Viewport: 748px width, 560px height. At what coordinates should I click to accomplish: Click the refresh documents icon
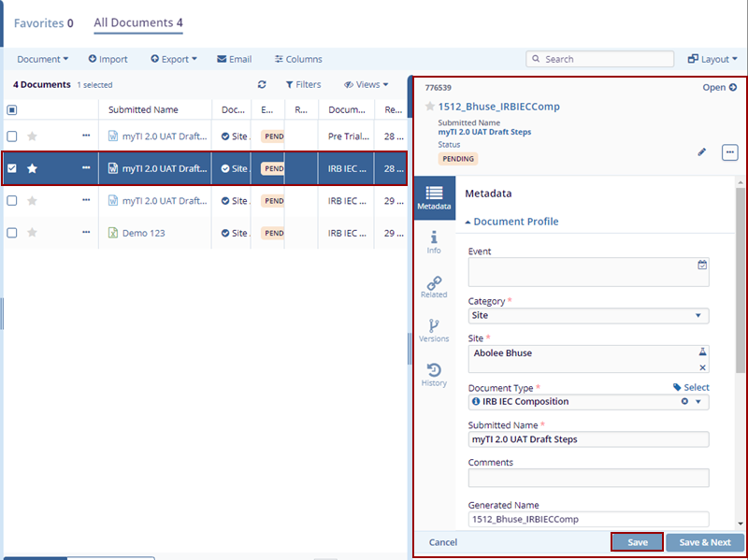[x=263, y=85]
